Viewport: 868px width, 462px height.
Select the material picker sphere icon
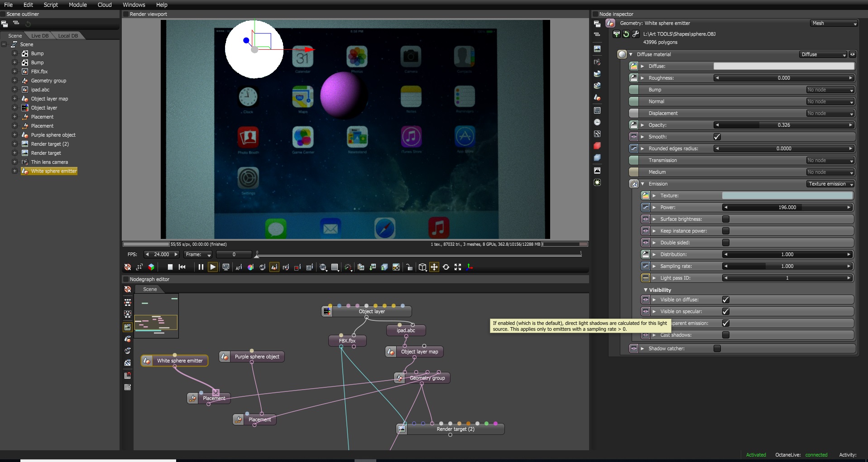click(262, 267)
